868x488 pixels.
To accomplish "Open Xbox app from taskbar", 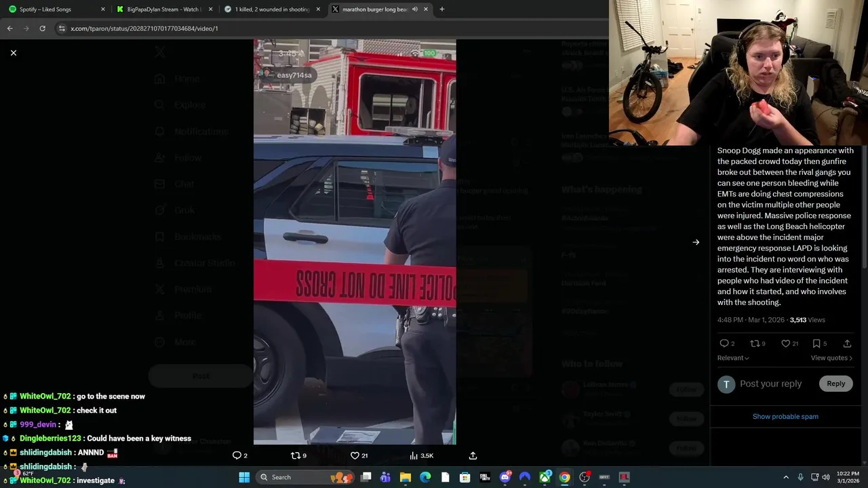I will point(545,477).
